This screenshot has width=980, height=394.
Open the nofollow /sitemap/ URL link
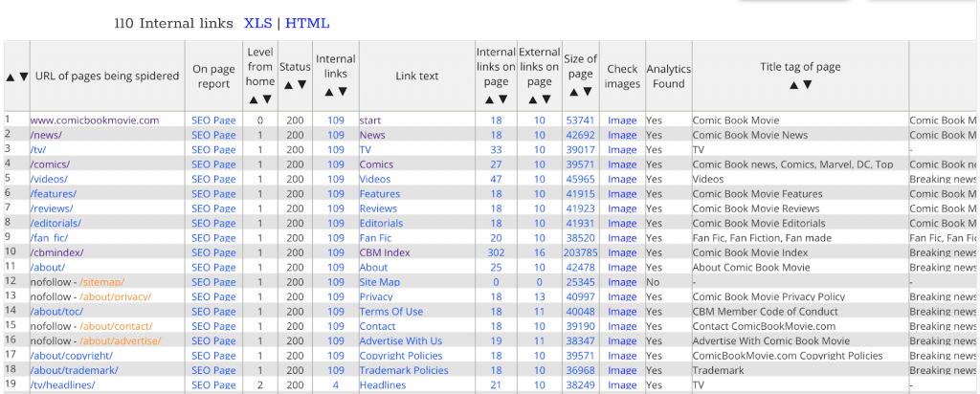[101, 282]
